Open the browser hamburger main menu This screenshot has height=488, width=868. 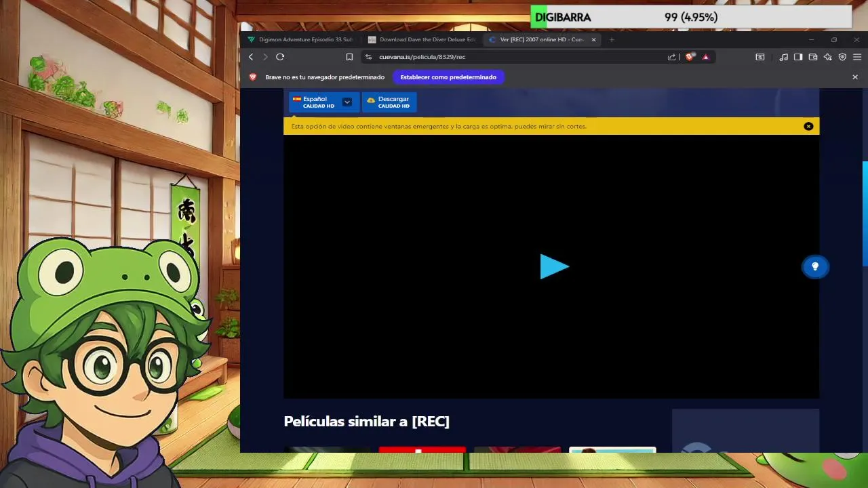click(x=857, y=57)
